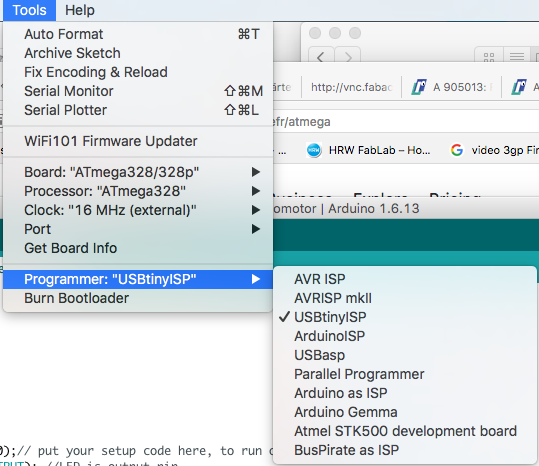Viewport: 539px width, 466px height.
Task: Switch to the A 905013 browser tab
Action: pyautogui.click(x=451, y=87)
